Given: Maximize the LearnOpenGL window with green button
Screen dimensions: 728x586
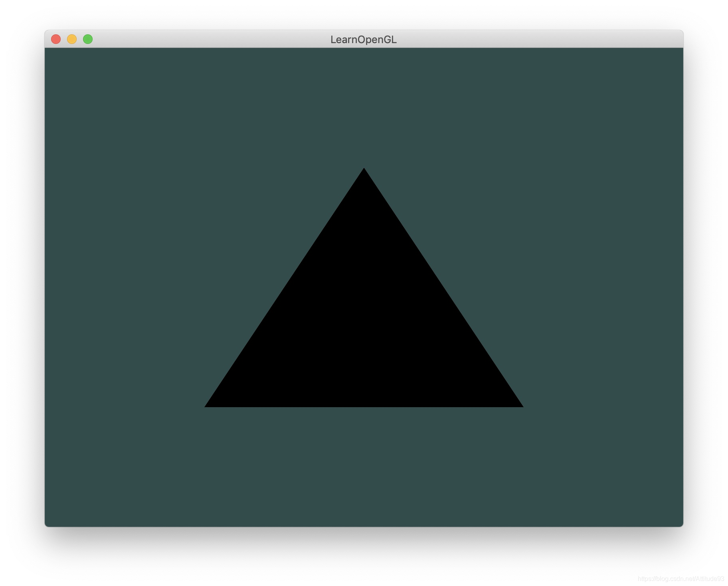Looking at the screenshot, I should pyautogui.click(x=88, y=39).
